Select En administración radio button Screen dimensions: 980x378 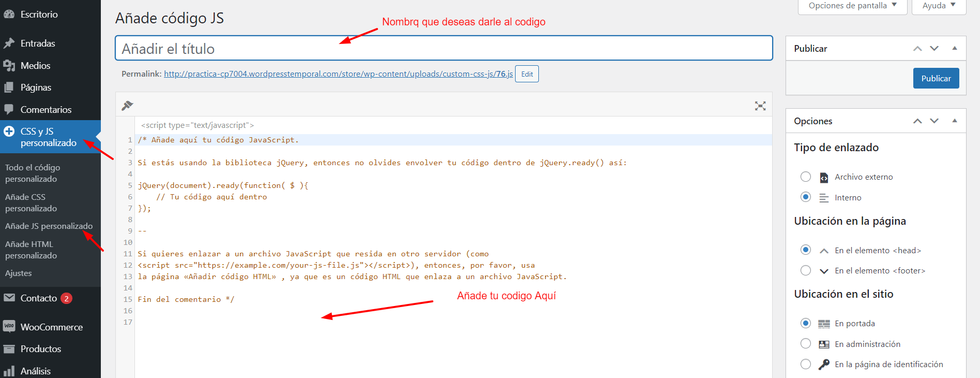coord(805,343)
